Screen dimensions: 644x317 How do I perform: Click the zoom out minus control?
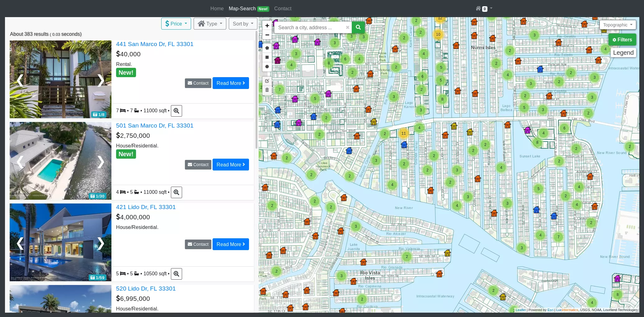(x=267, y=35)
